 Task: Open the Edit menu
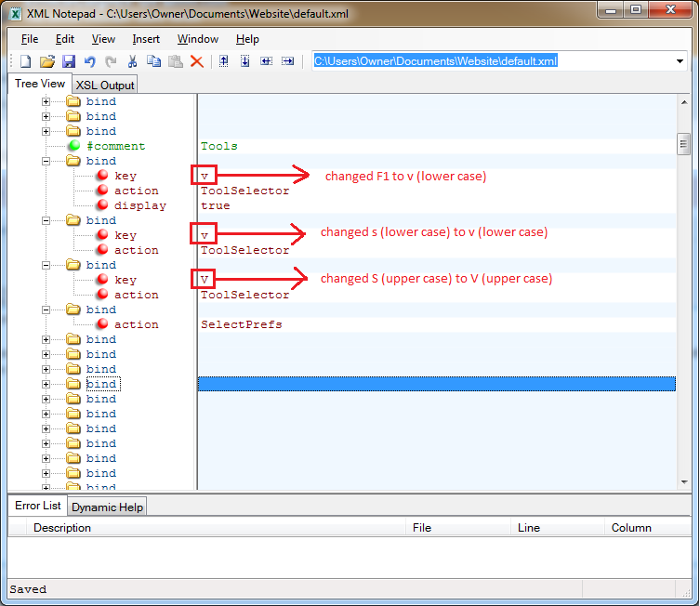[65, 39]
